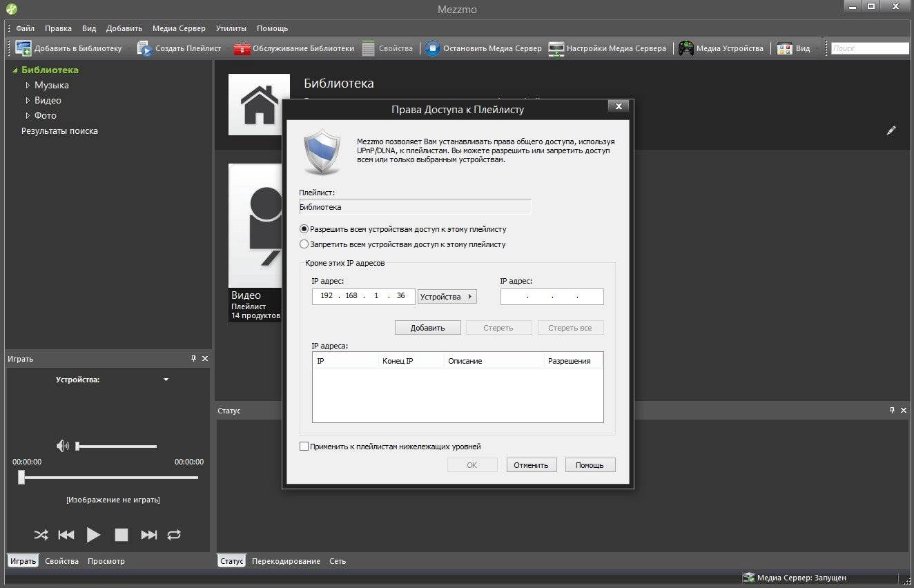Viewport: 914px width, 588px height.
Task: Select 'Разрешить всем устройствам доступ' radio button
Action: [304, 229]
